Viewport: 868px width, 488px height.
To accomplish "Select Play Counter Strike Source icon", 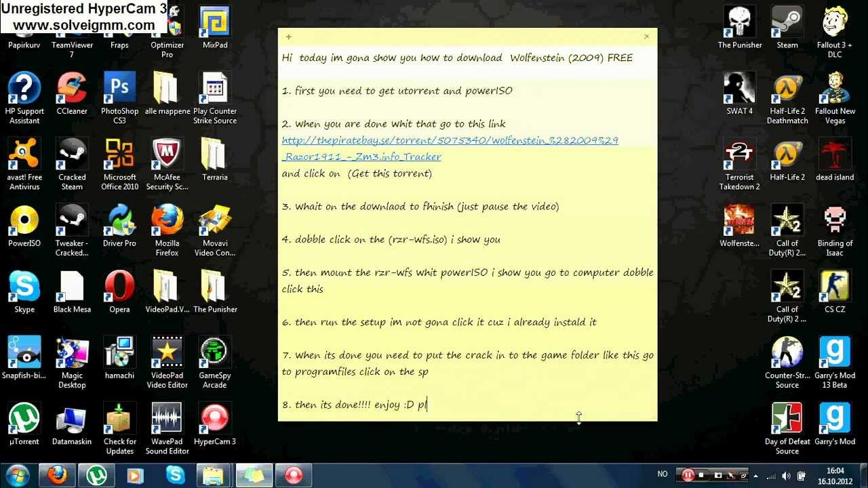I will click(x=215, y=98).
